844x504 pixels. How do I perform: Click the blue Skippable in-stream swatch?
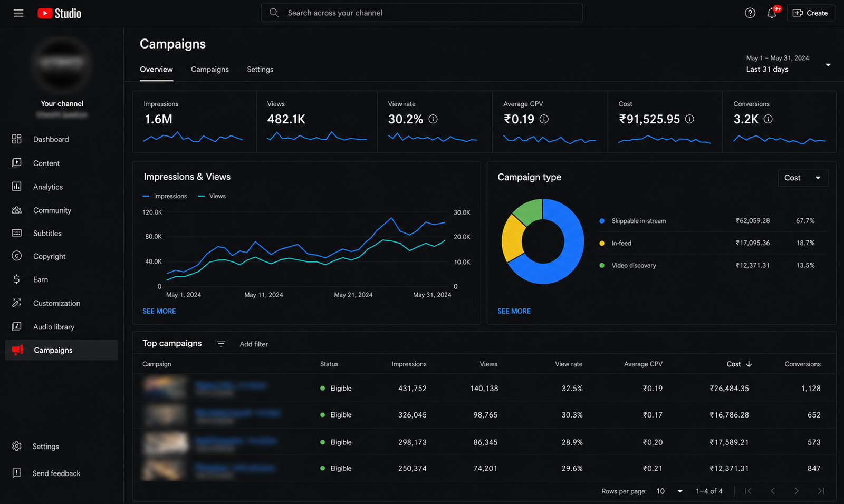602,221
